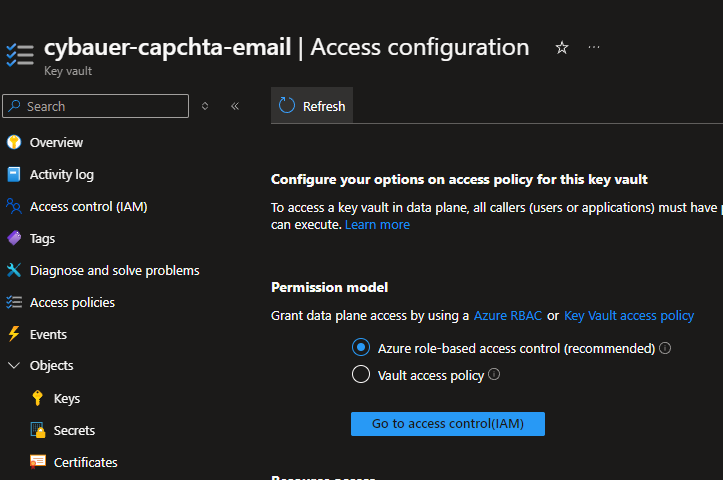Screen dimensions: 723x480
Task: Open Secrets under Objects
Action: point(74,430)
